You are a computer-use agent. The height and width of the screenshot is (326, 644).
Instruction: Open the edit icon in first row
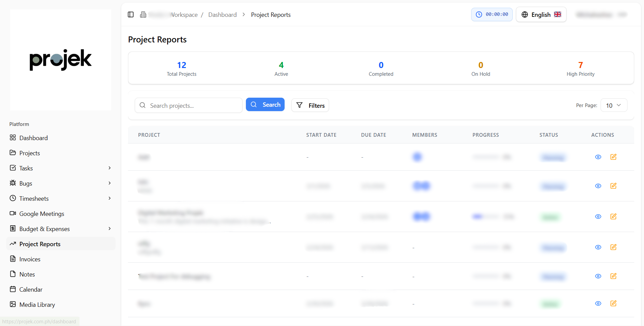click(x=613, y=157)
